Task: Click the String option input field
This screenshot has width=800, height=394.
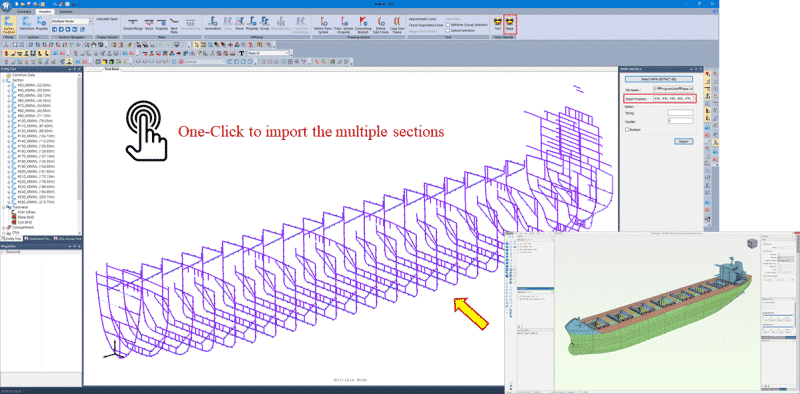Action: click(x=681, y=112)
